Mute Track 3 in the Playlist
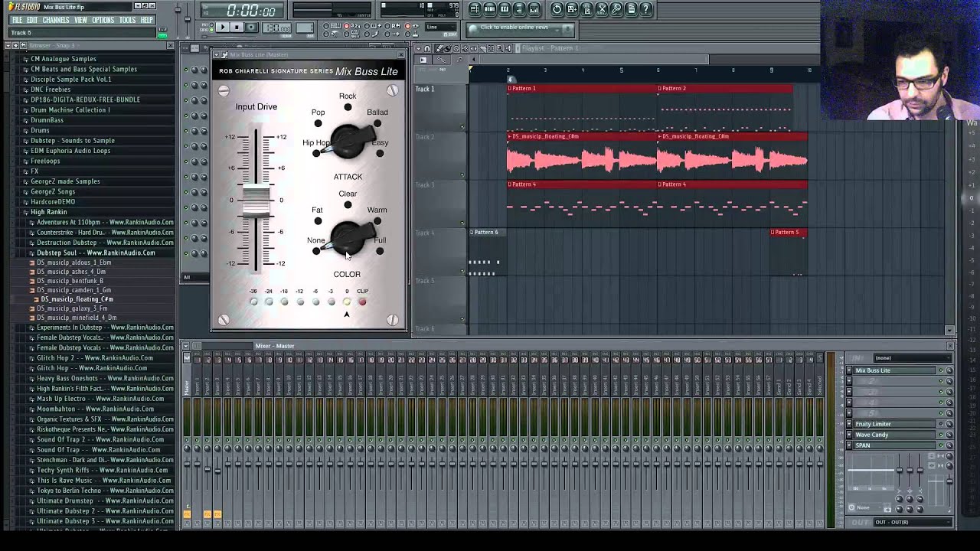Viewport: 980px width, 551px height. tap(462, 223)
